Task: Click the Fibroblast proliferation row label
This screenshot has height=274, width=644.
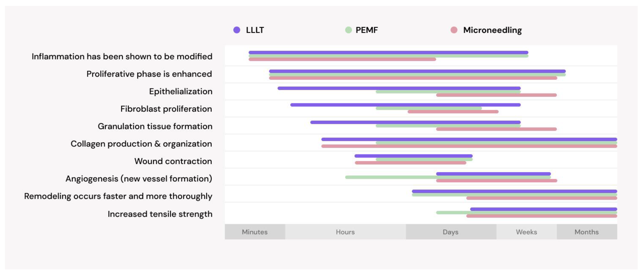Action: pos(166,109)
